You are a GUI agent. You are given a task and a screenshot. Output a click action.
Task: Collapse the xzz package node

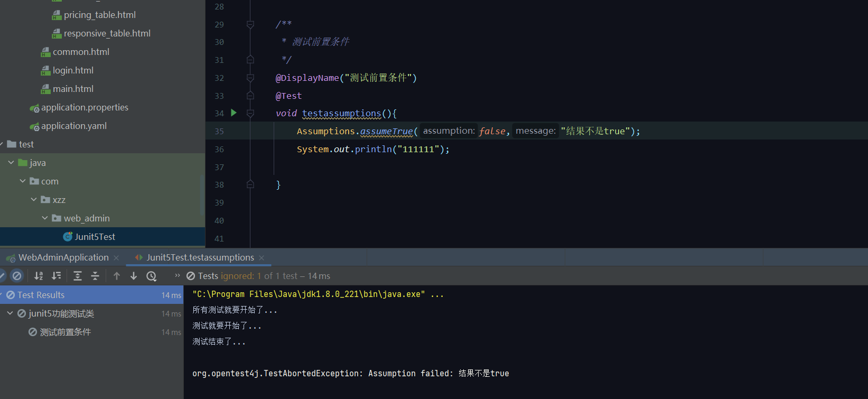(x=34, y=200)
